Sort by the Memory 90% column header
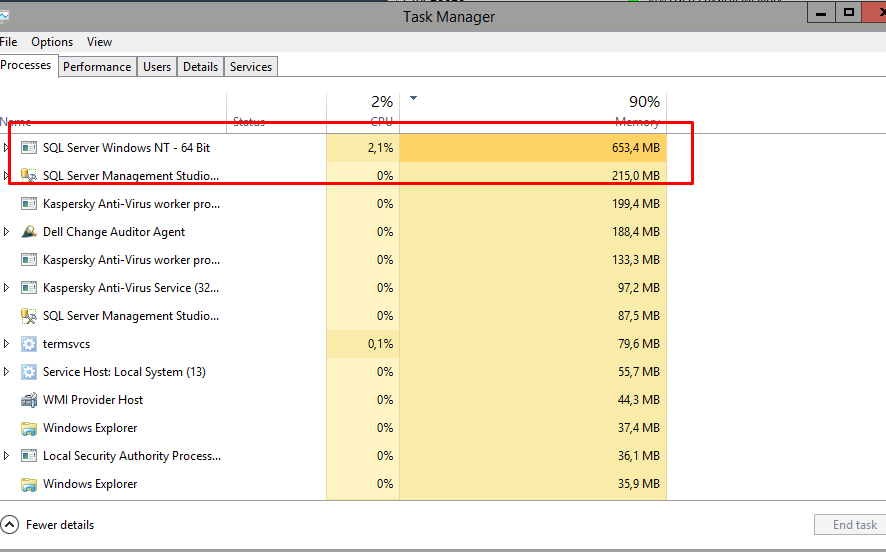Image resolution: width=886 pixels, height=552 pixels. pyautogui.click(x=533, y=112)
